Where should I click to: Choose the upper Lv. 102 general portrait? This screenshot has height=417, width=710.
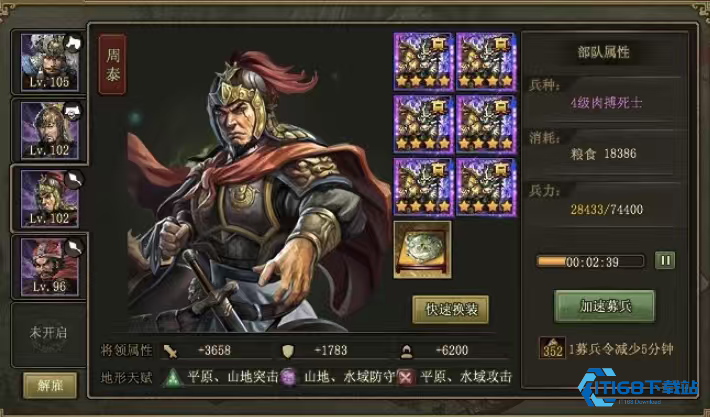[x=50, y=131]
